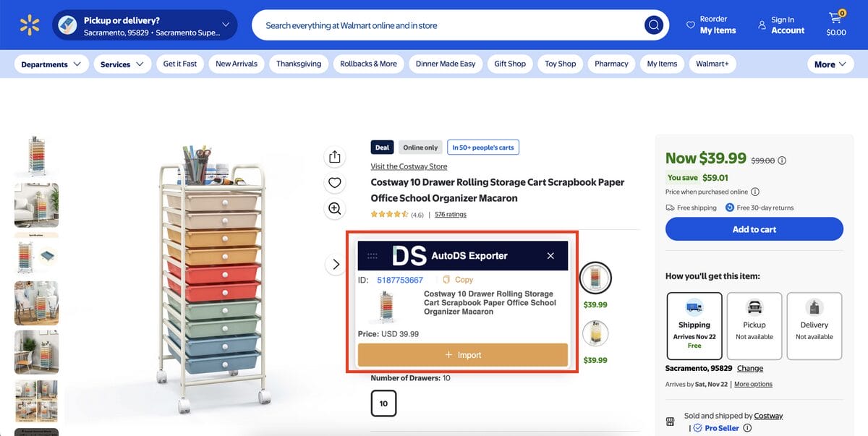Open the Departments dropdown
This screenshot has width=868, height=436.
click(x=51, y=64)
